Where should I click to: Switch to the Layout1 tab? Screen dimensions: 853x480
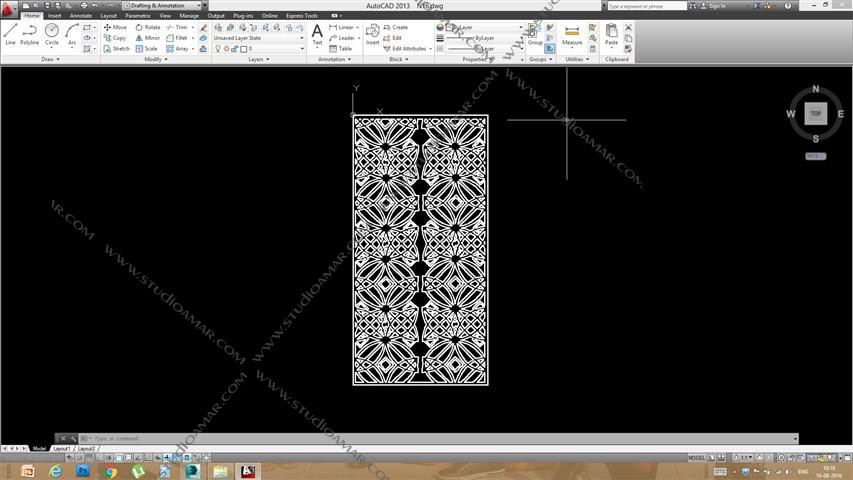61,448
